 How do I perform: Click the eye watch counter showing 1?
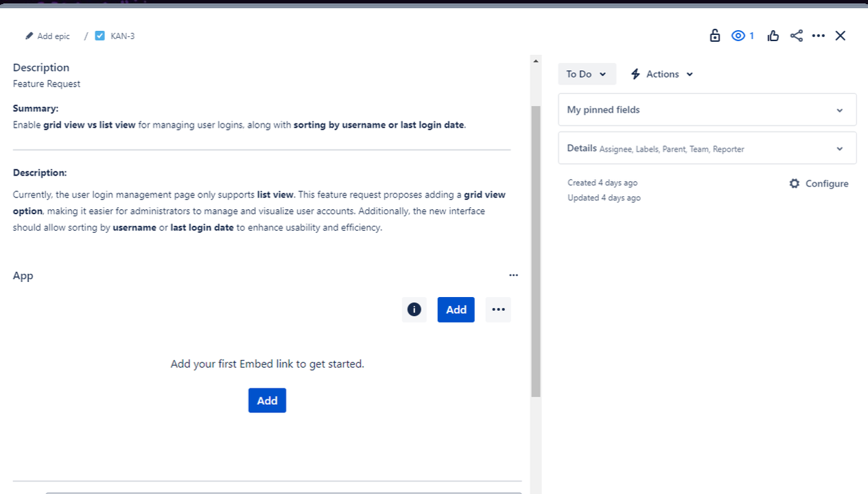pos(742,35)
